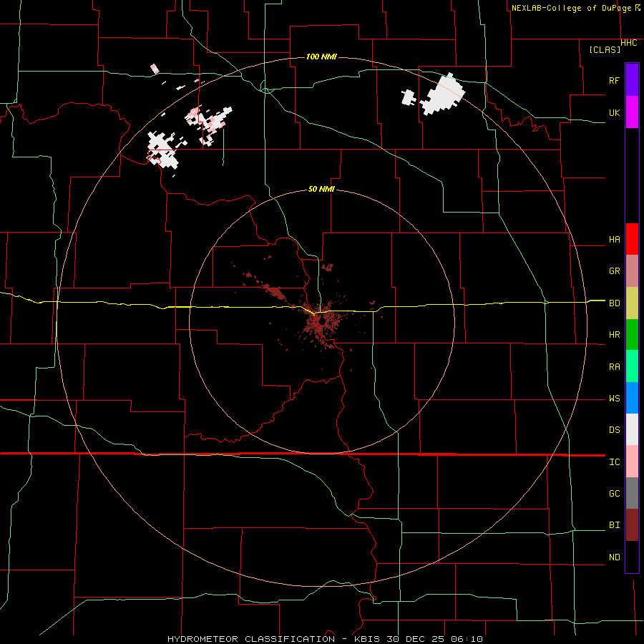Screen dimensions: 644x644
Task: Click the GC legend label
Action: [614, 493]
